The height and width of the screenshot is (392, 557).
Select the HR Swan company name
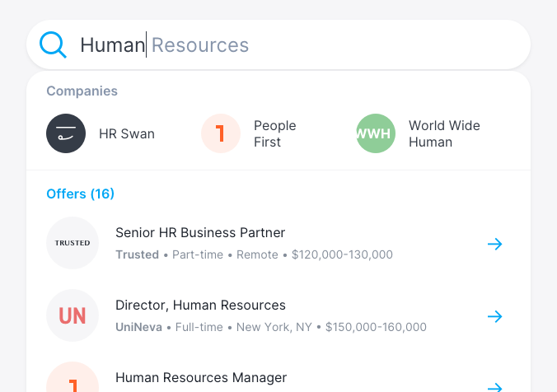pyautogui.click(x=127, y=133)
